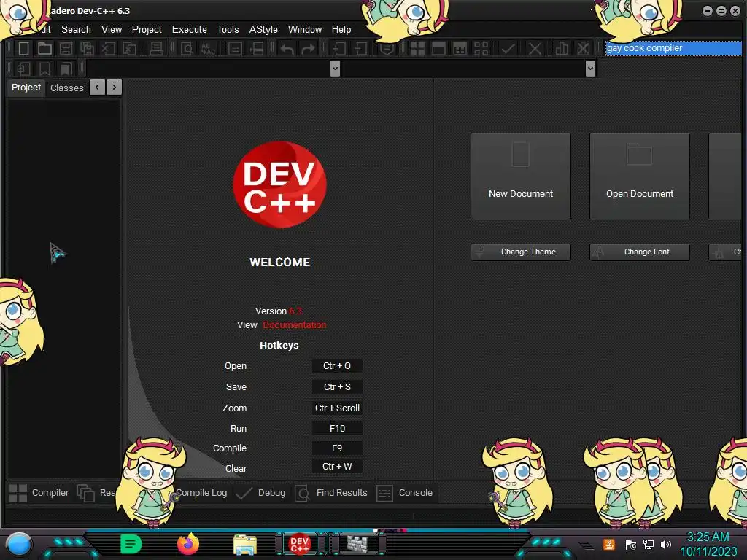Click the volume speaker tray icon

pos(665,544)
